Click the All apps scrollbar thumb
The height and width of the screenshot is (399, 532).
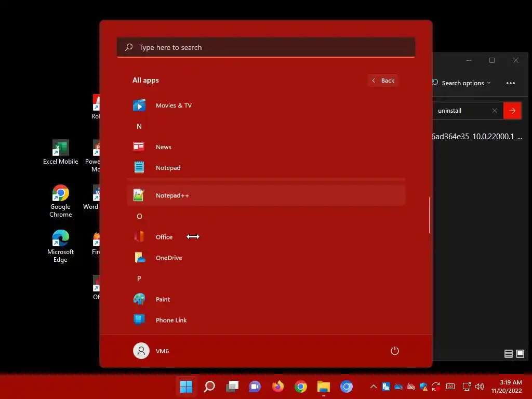430,215
